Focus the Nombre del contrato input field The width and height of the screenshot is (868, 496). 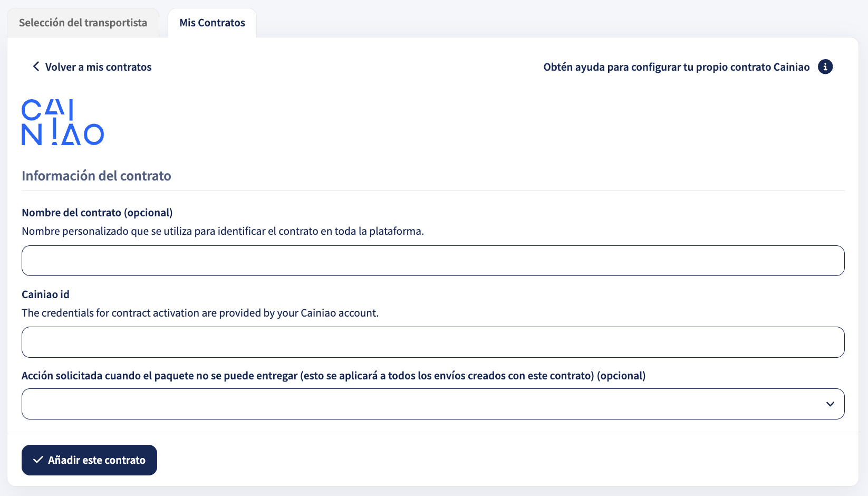pyautogui.click(x=433, y=261)
